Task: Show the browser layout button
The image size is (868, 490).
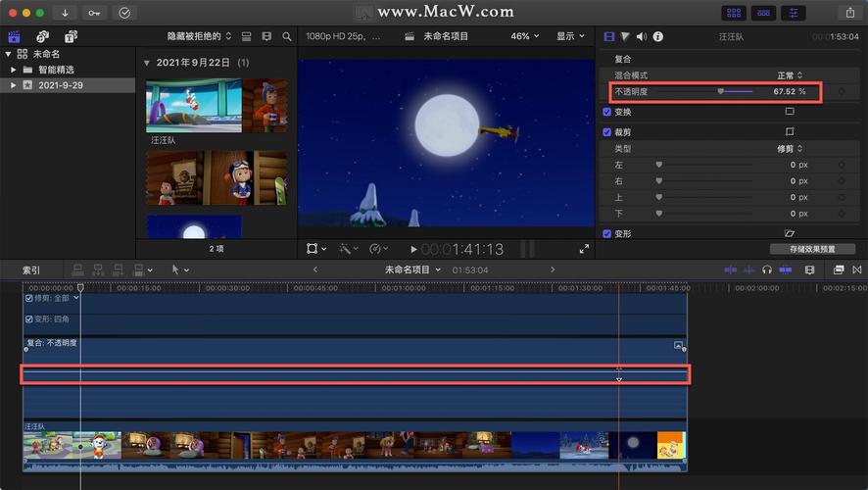Action: click(734, 13)
